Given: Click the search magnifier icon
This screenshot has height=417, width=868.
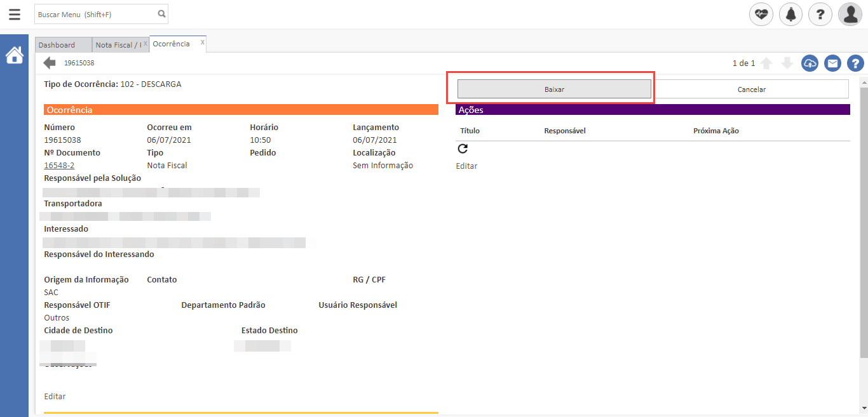Looking at the screenshot, I should 161,13.
